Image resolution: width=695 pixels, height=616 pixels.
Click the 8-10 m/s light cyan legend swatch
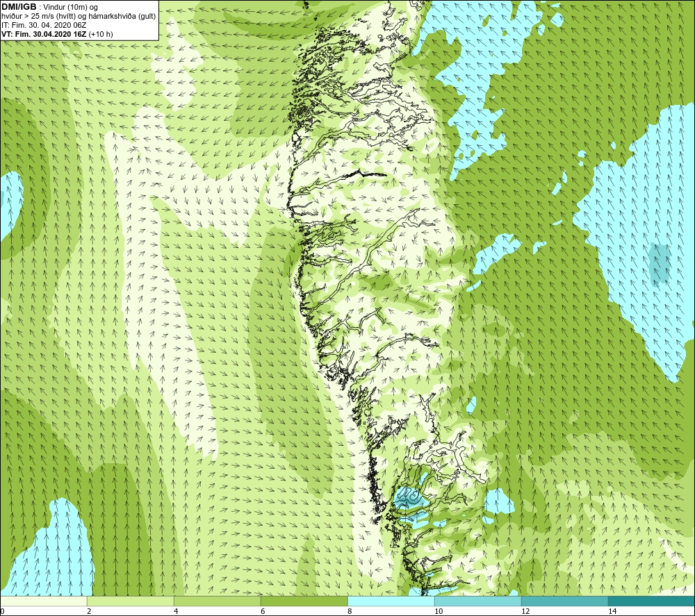[x=391, y=601]
